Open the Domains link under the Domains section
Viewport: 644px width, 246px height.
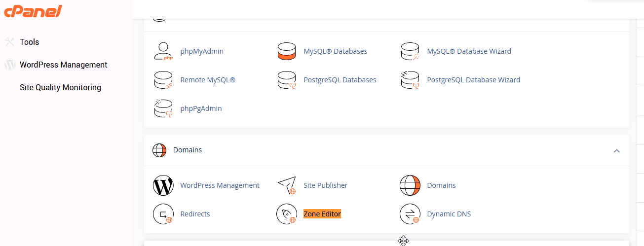point(441,185)
